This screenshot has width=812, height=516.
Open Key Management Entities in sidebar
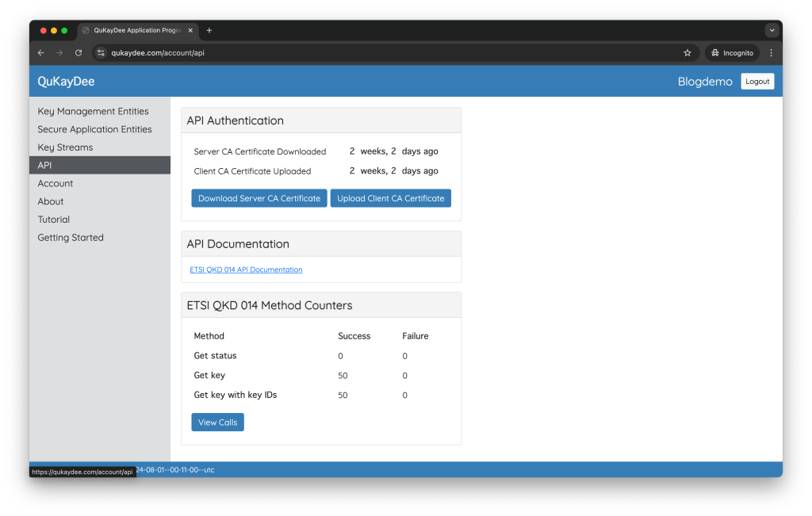(93, 112)
